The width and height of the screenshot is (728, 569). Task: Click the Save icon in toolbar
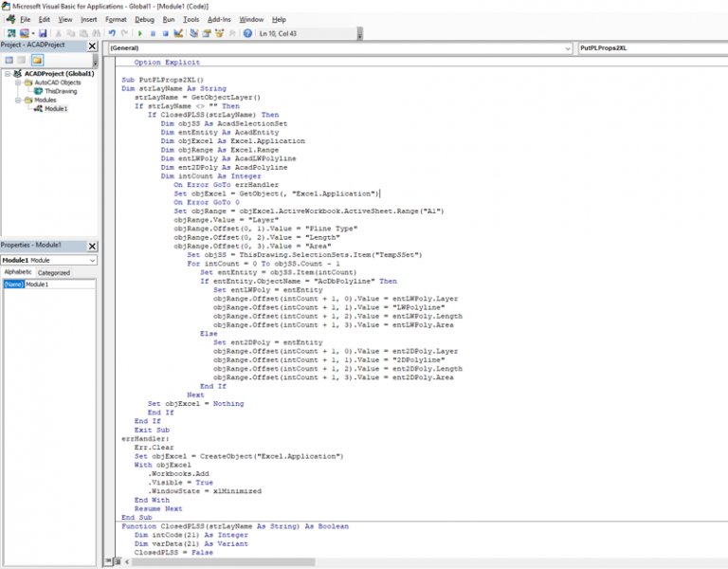pyautogui.click(x=43, y=33)
